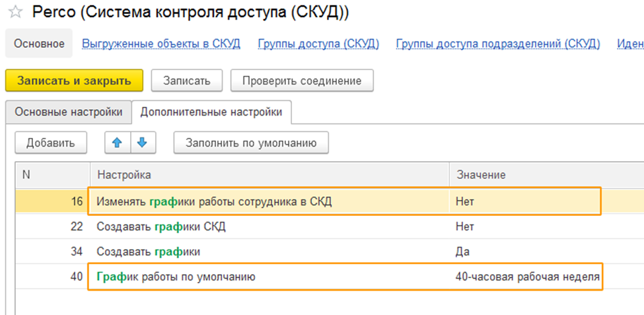Click the Значение column header

480,175
